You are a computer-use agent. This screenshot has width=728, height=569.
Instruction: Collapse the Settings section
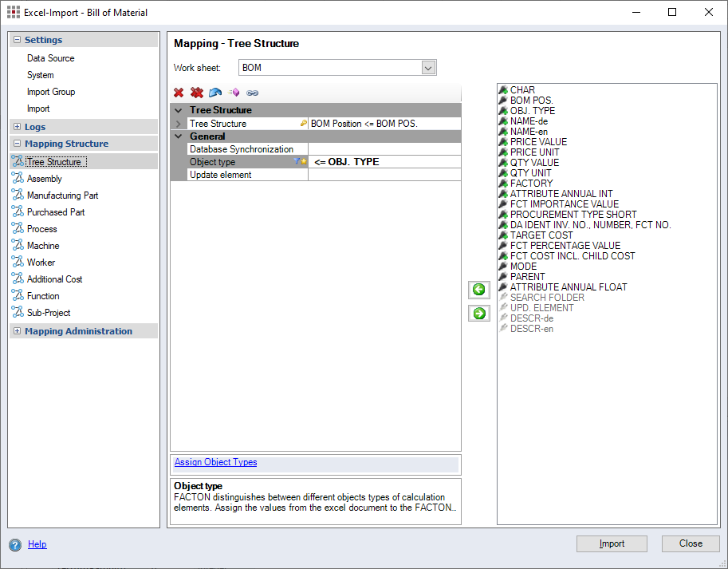coord(17,40)
